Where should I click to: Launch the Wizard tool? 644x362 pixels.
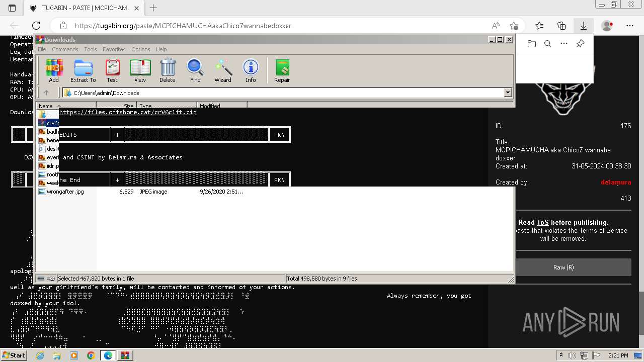(223, 71)
